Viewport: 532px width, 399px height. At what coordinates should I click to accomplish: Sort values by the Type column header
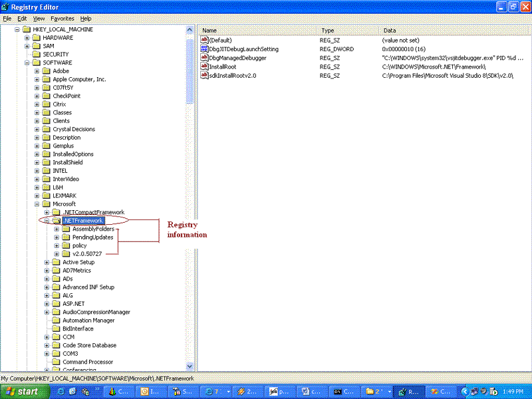point(348,31)
